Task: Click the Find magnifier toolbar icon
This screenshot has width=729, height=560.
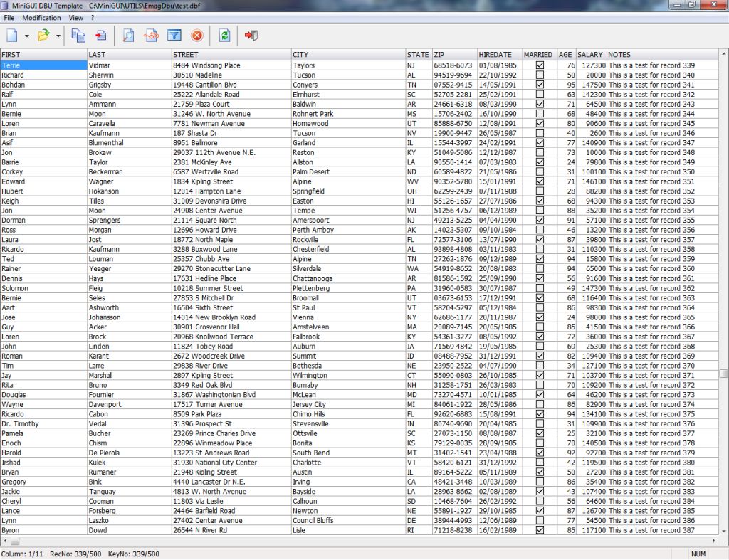Action: coord(128,35)
